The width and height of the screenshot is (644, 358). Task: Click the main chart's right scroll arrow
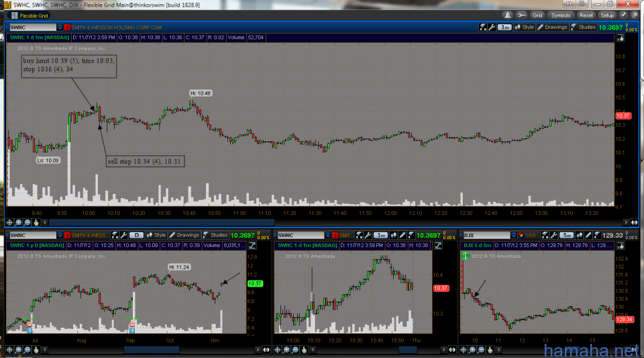pos(626,222)
